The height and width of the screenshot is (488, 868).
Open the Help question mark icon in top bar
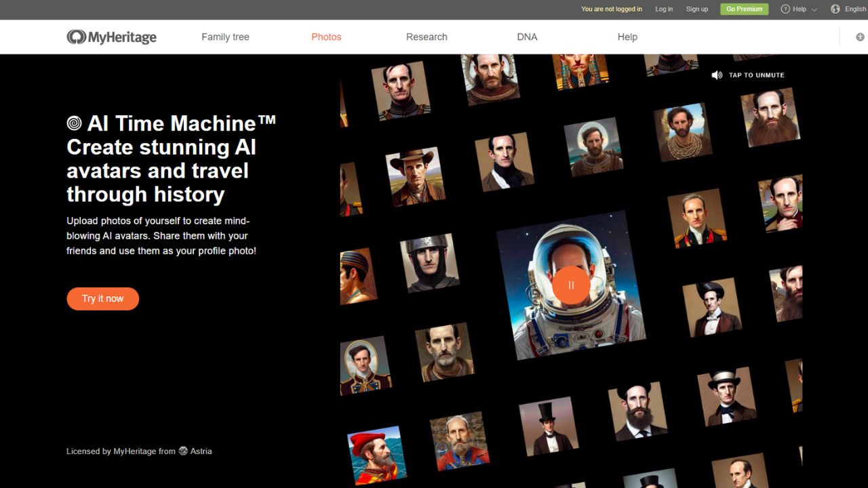point(785,9)
